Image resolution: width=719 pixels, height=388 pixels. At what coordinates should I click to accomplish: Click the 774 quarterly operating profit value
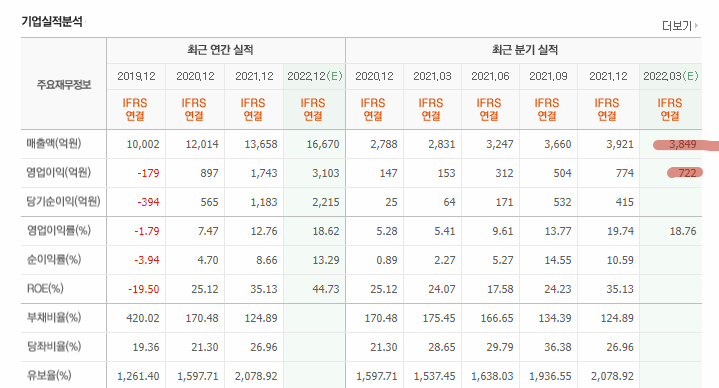625,173
